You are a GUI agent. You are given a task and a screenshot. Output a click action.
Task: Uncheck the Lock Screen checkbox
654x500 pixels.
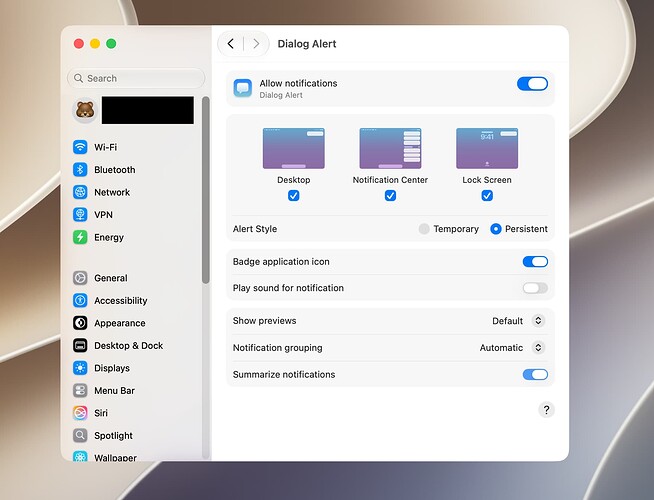(487, 196)
